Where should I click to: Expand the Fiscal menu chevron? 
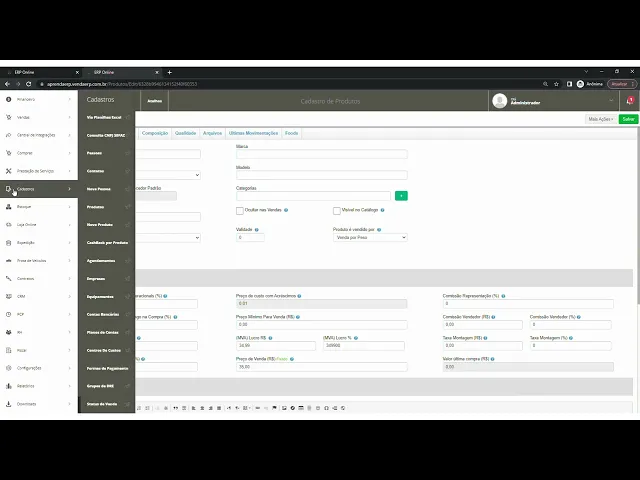[69, 350]
